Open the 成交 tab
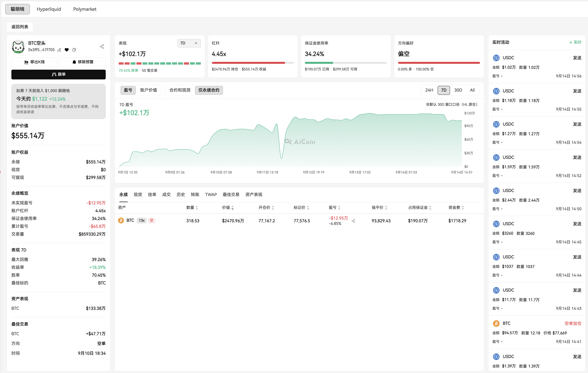Viewport: 588px width, 373px height. click(x=166, y=195)
